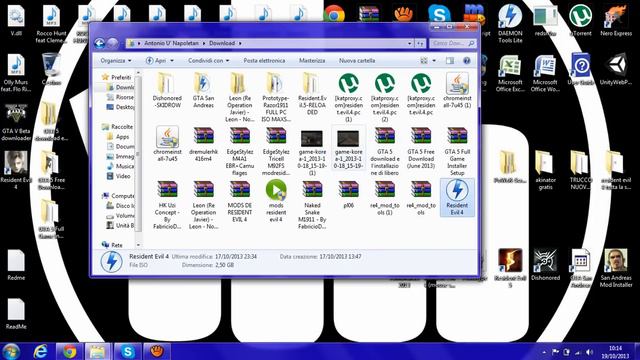Screen dimensions: 640x360
Task: Open the Condividi con menu
Action: (209, 60)
